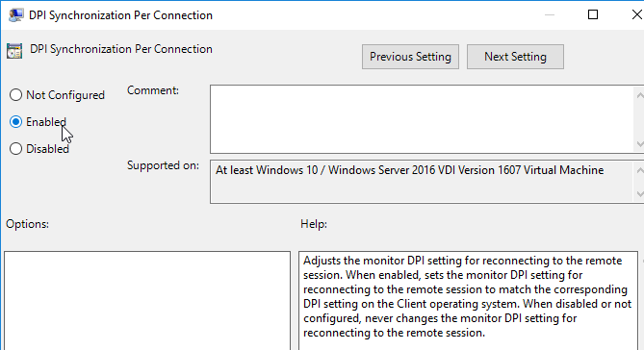Click the Comment box scroll up arrow
Image resolution: width=644 pixels, height=350 pixels.
tap(639, 95)
